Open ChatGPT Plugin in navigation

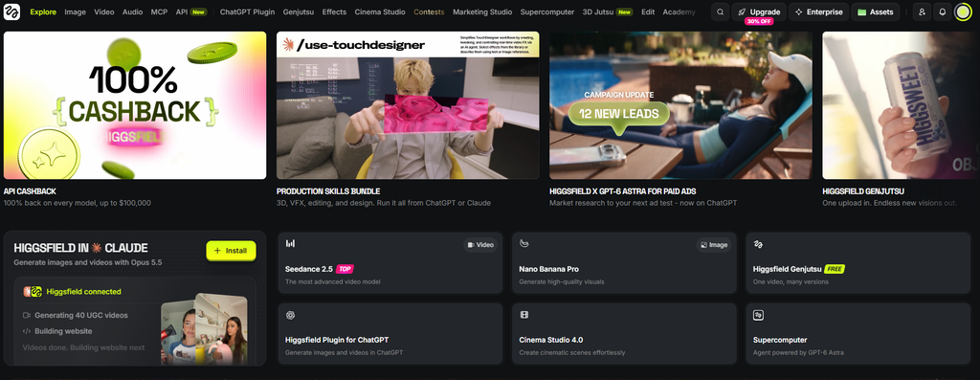(x=247, y=11)
